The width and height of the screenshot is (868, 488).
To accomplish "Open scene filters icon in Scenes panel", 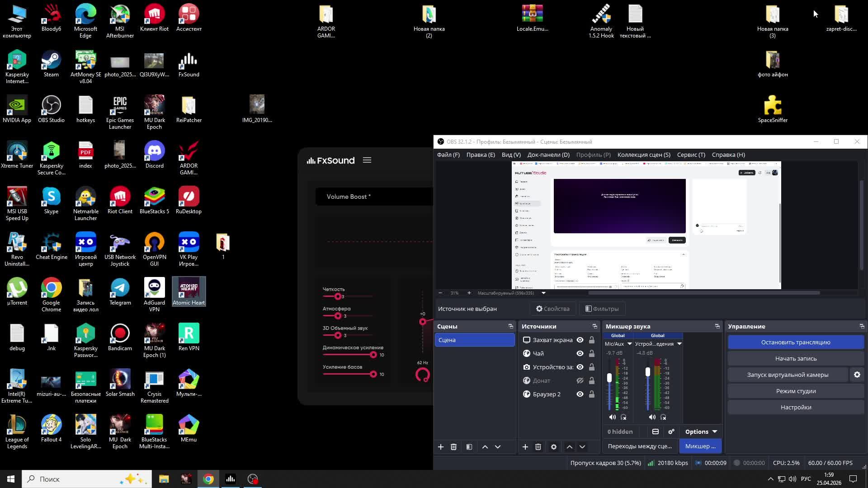I will [469, 447].
